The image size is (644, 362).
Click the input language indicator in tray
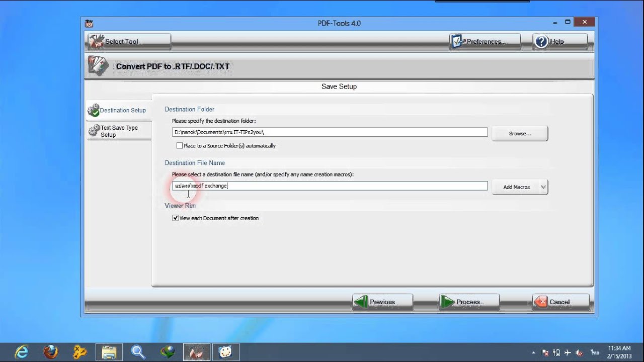coord(595,352)
